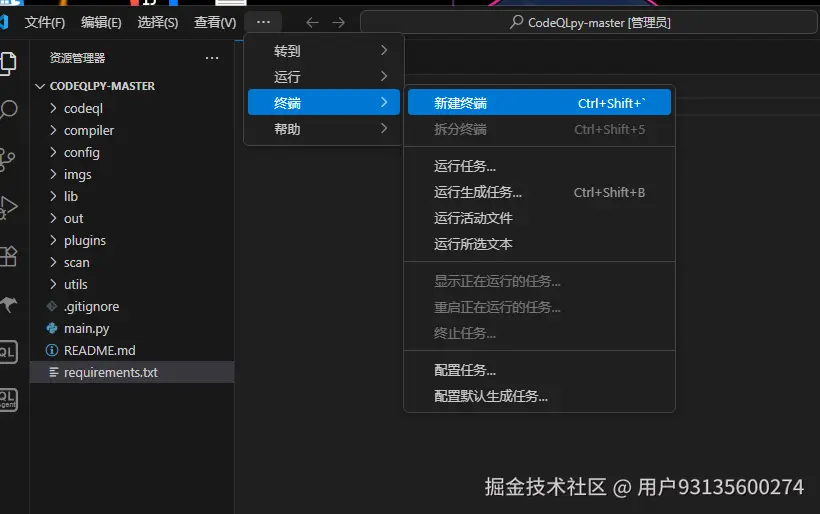Open the 选择(S) menu

point(157,22)
